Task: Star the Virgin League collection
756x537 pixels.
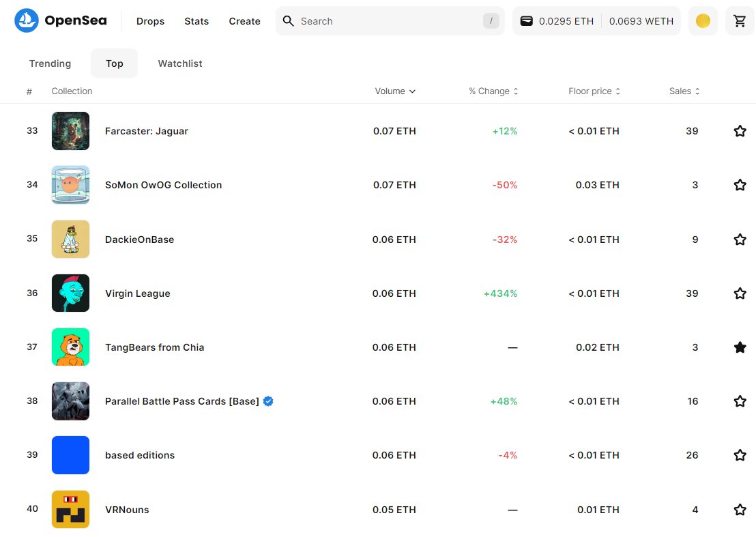Action: coord(740,293)
